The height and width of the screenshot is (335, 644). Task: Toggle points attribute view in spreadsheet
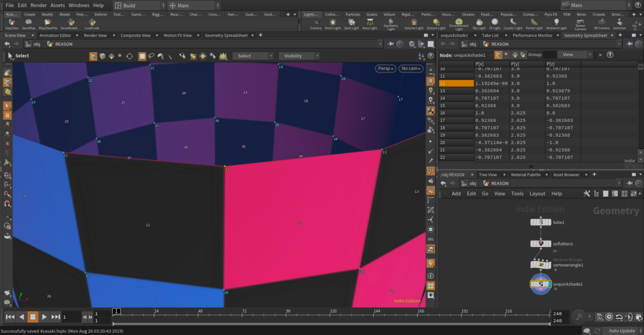click(x=499, y=55)
